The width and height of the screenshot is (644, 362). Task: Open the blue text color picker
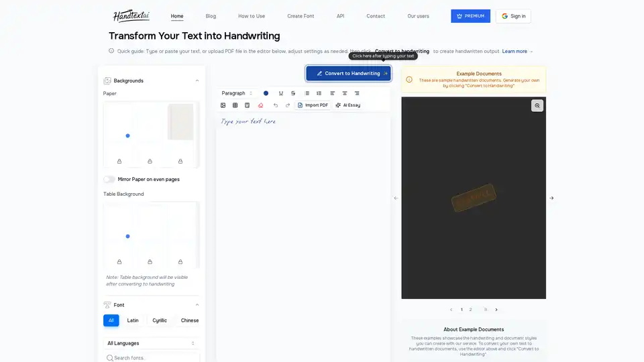(x=266, y=93)
